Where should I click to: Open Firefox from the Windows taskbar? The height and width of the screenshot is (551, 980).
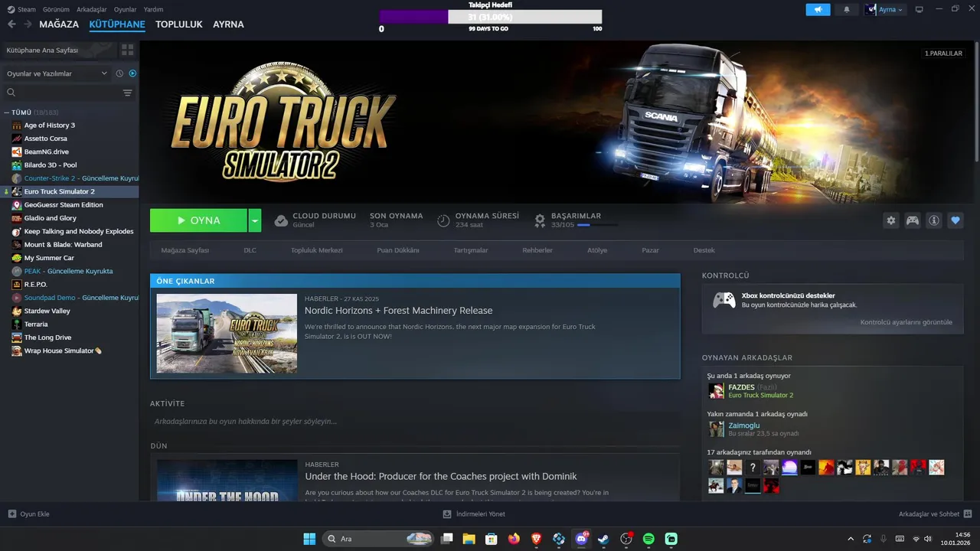514,539
